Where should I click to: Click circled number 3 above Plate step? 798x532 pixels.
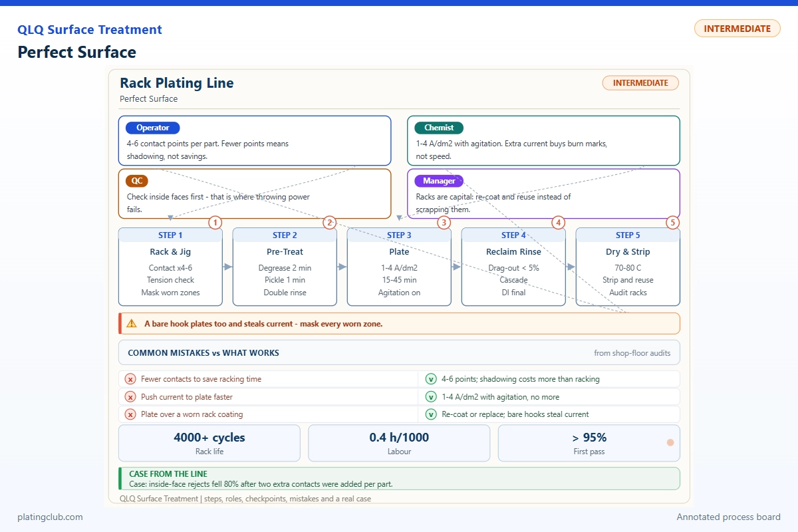(444, 223)
